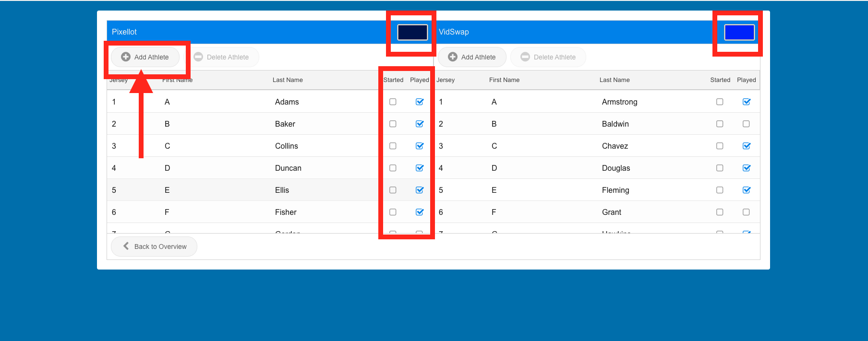Sort Pixellot table by Last Name header
The width and height of the screenshot is (868, 341).
click(x=288, y=80)
